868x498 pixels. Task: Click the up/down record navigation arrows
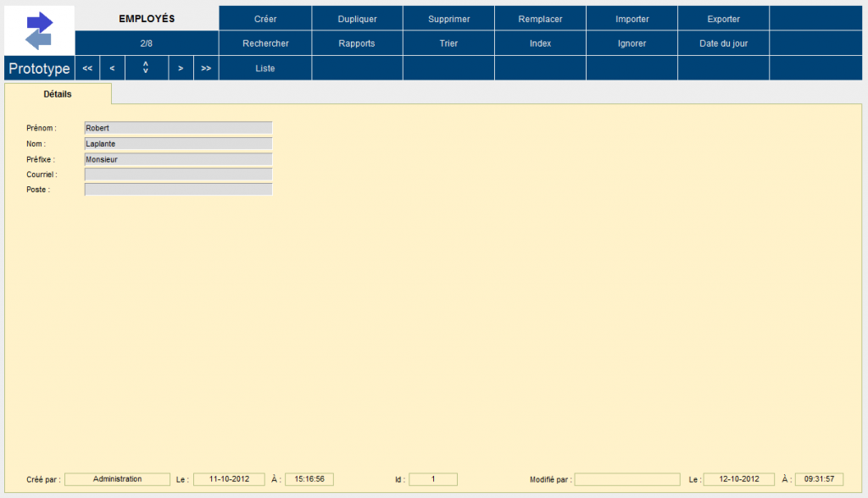tap(146, 68)
